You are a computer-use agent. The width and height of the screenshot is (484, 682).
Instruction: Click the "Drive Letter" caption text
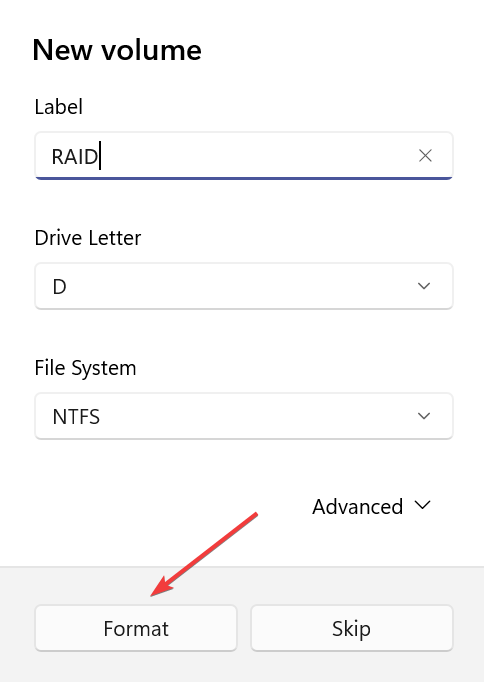click(x=88, y=238)
